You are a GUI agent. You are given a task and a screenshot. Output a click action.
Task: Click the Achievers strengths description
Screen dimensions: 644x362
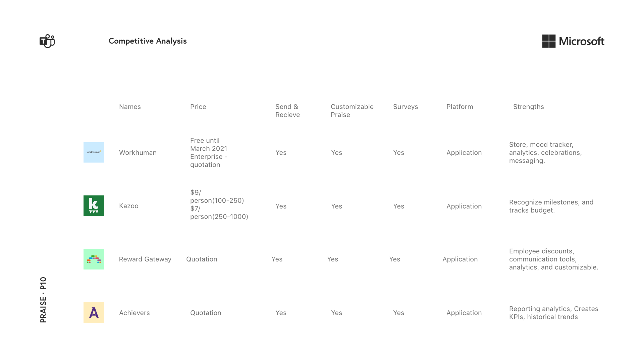click(x=553, y=313)
